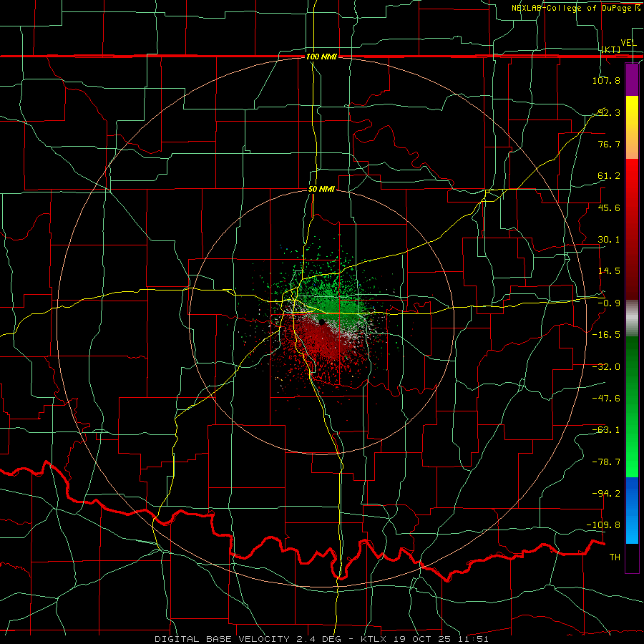Click the [KT] units label
Screen dimensions: 644x644
(611, 50)
